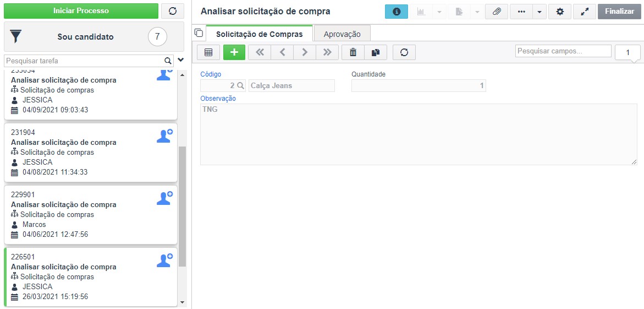Screen dimensions: 644x309
Task: Click the Código field containing 2
Action: (223, 85)
